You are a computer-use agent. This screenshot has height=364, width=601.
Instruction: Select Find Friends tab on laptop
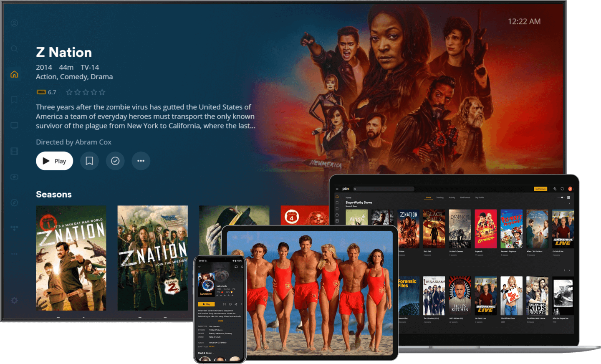[465, 197]
